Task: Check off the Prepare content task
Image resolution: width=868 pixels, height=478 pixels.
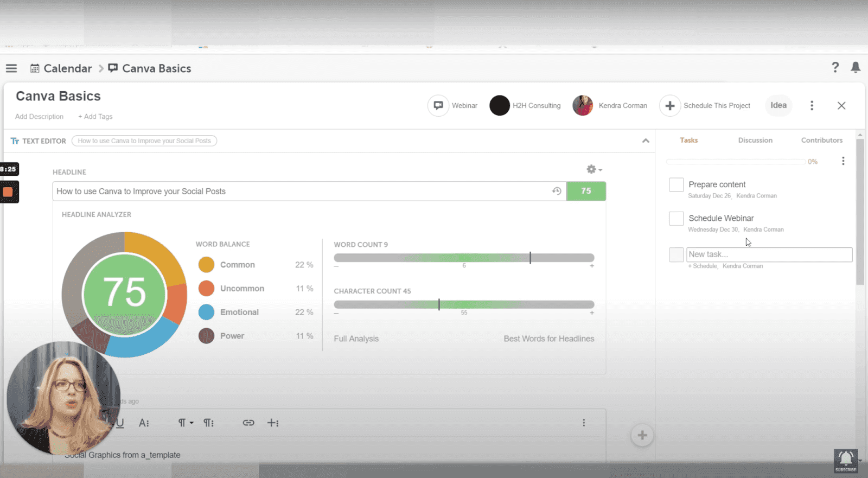Action: (x=676, y=184)
